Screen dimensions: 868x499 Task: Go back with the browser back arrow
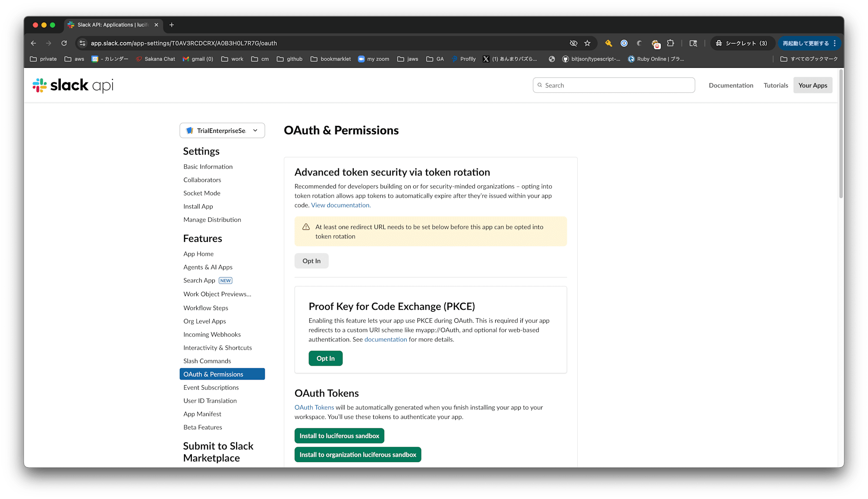coord(33,43)
